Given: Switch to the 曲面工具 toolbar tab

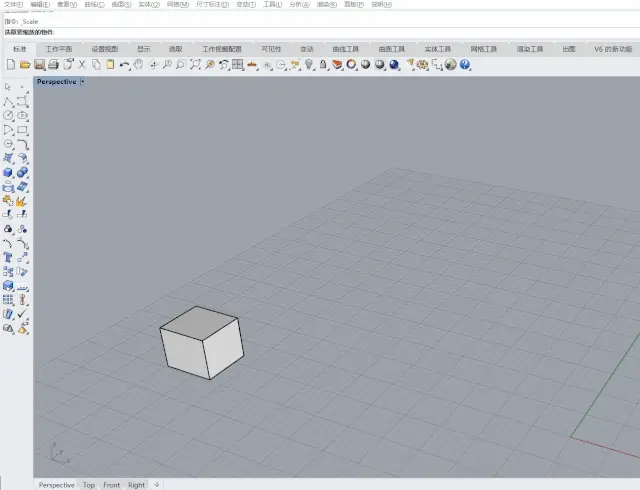Looking at the screenshot, I should pos(391,49).
